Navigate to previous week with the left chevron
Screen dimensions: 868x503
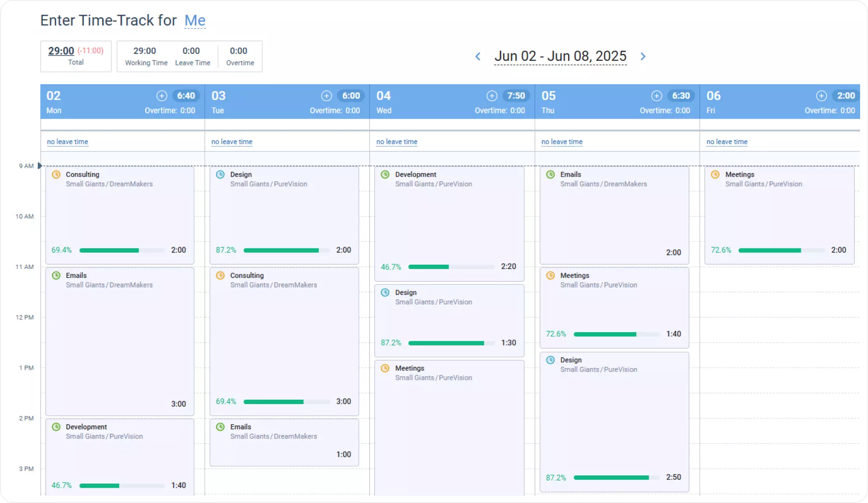(478, 56)
